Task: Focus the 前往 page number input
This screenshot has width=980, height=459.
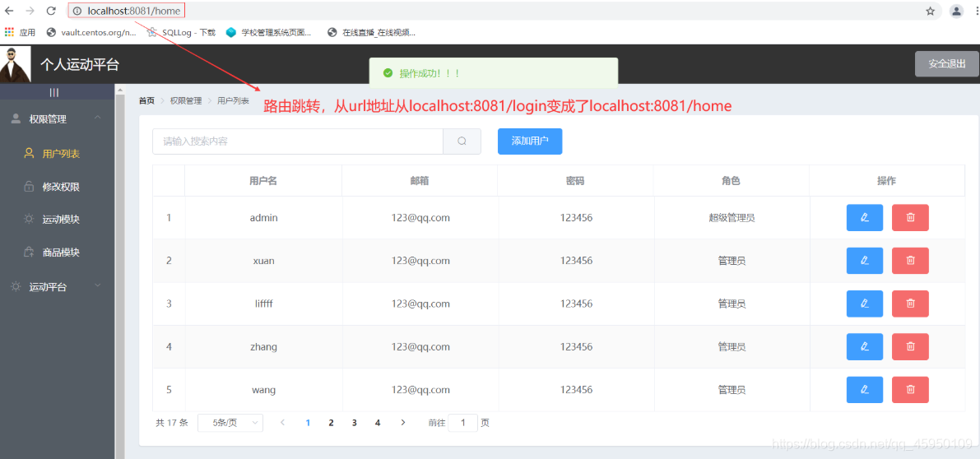Action: point(463,423)
